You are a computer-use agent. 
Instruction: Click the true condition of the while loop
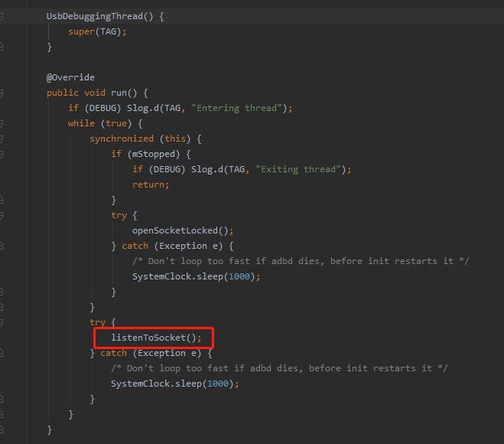coord(116,123)
